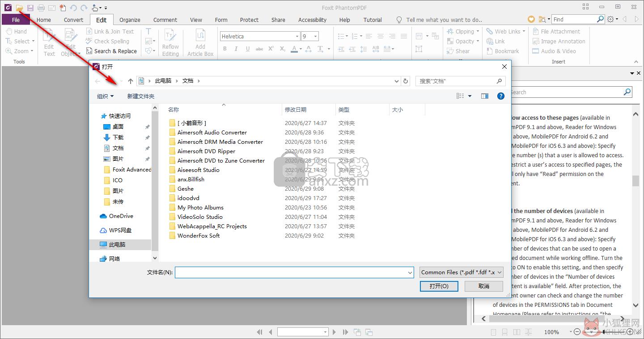Click the 打开(O) button in the dialog
This screenshot has width=644, height=339.
click(x=439, y=286)
